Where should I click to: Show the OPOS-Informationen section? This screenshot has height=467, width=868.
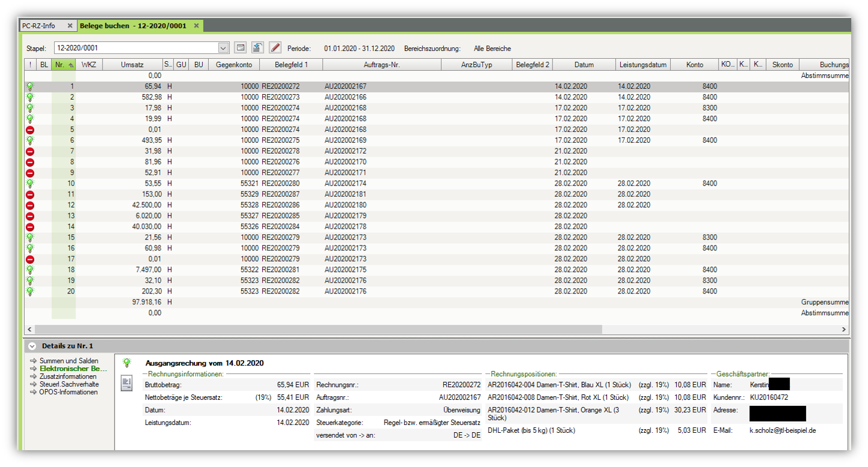coord(68,392)
